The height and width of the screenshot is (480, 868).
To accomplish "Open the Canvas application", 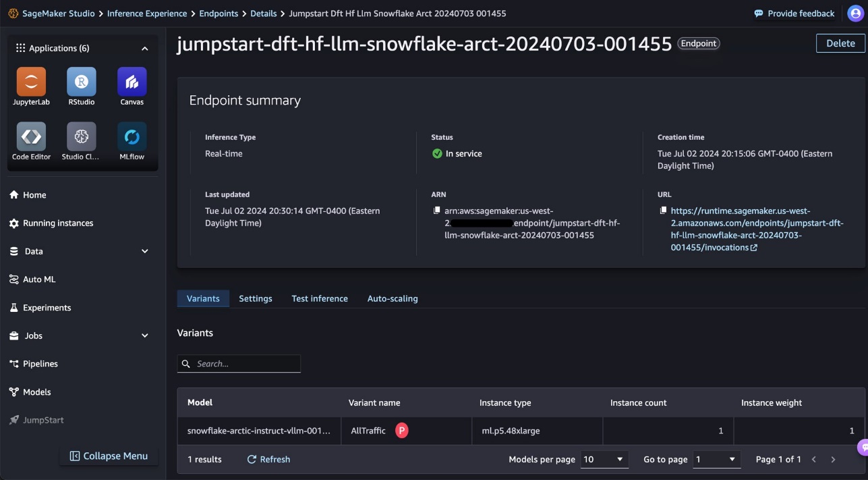I will (132, 82).
